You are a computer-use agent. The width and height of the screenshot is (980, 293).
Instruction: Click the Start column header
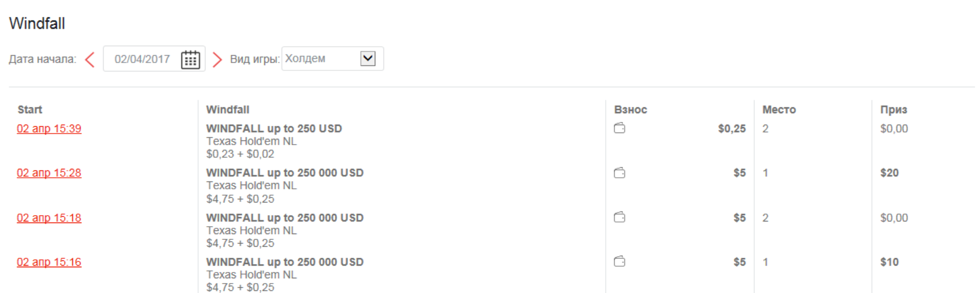(29, 109)
